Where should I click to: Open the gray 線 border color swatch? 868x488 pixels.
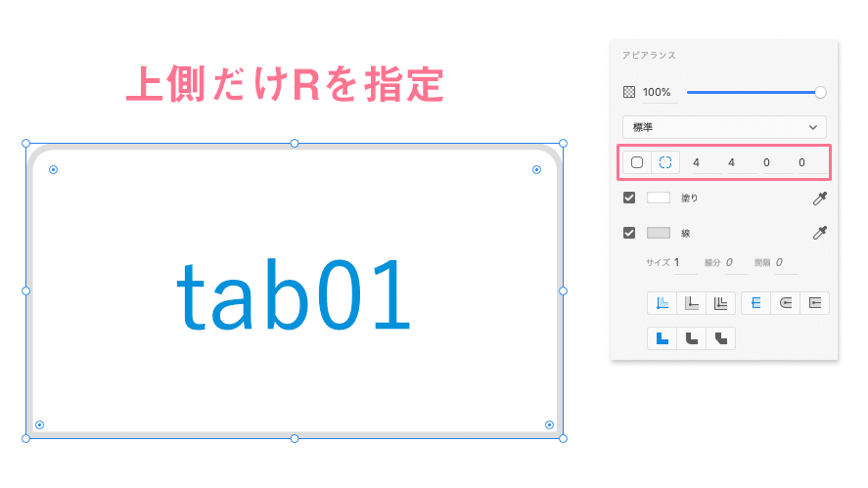point(659,233)
